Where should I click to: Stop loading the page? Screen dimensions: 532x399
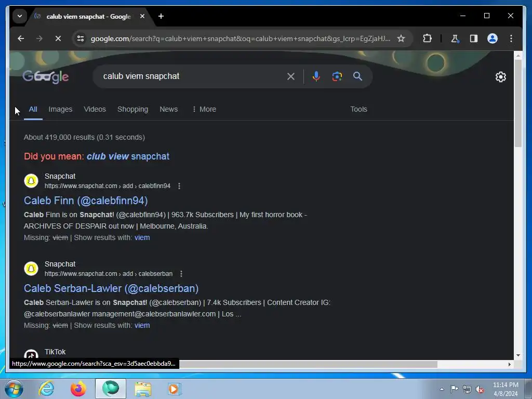(x=58, y=38)
